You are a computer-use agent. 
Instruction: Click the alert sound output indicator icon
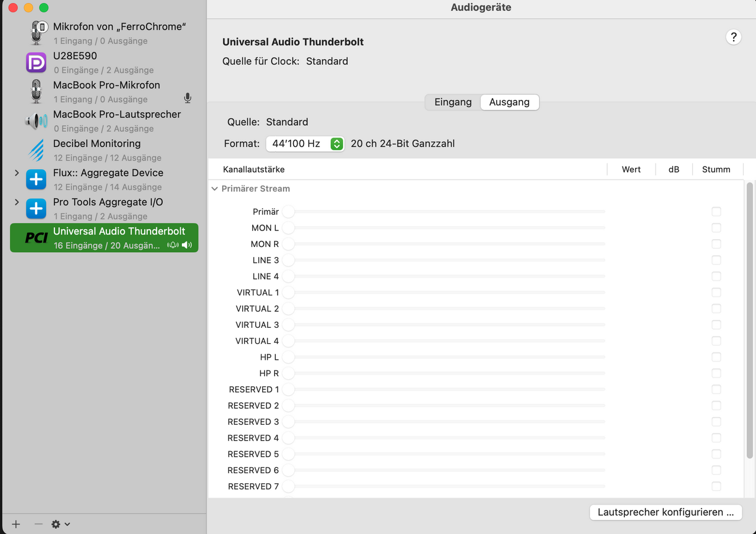173,245
